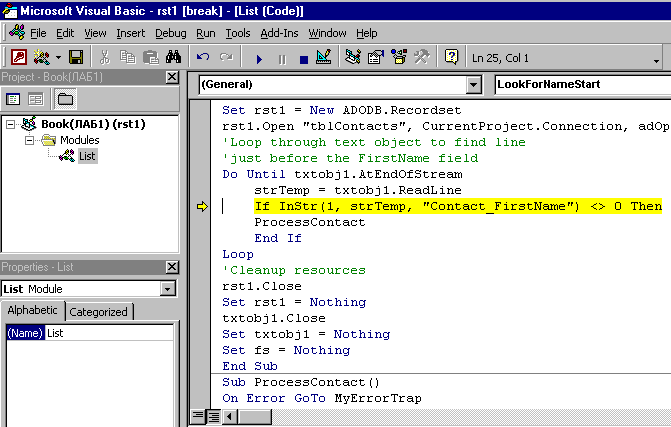The height and width of the screenshot is (427, 671).
Task: Open the Debug menu
Action: point(170,33)
